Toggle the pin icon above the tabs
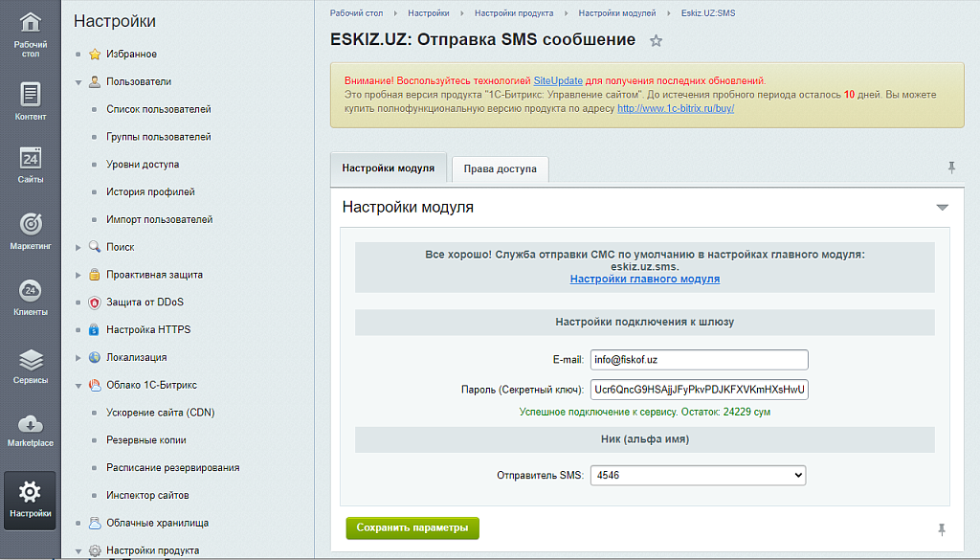This screenshot has height=560, width=980. coord(950,167)
